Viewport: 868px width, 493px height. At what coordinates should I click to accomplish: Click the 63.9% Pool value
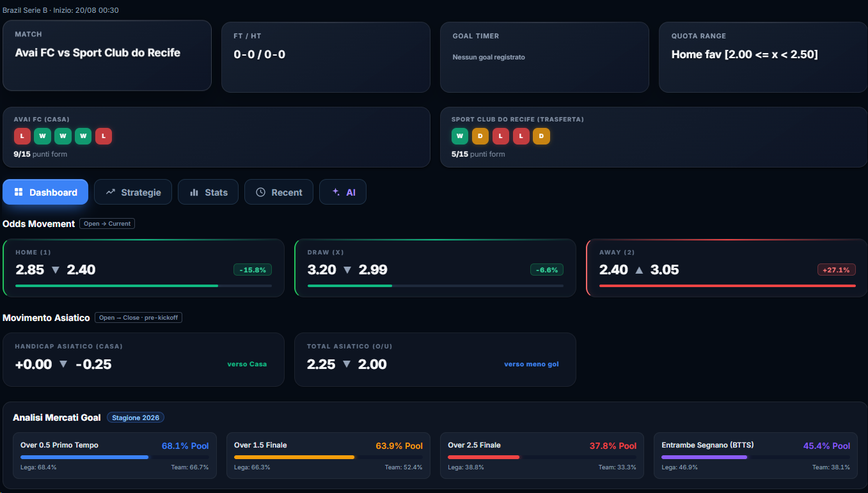[399, 446]
